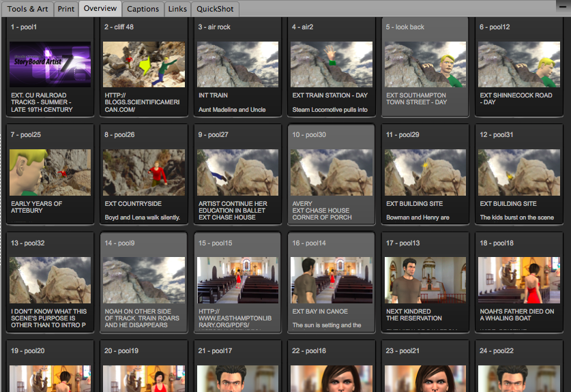Choose the 6 - pool12 thumbnail

(519, 64)
